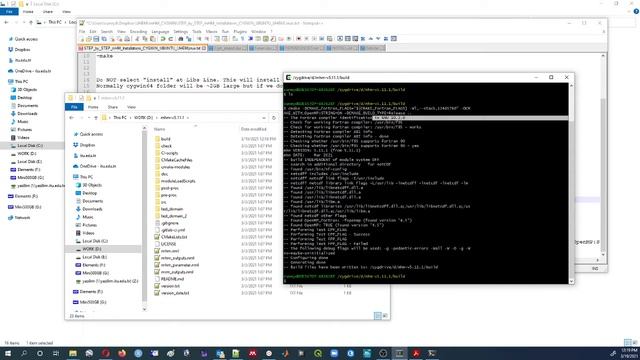Open the Home ribbon tab in mhm explorer window

[93, 107]
